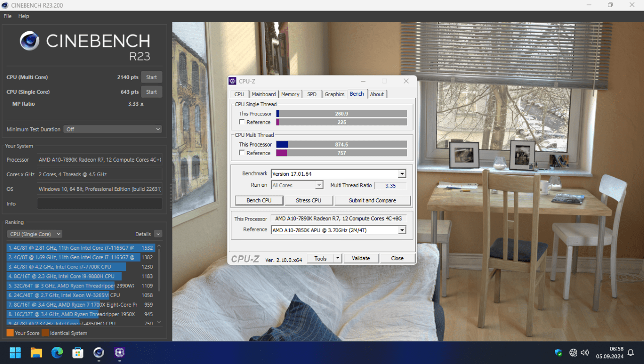Start the CPU (Multi Core) test
Image resolution: width=644 pixels, height=364 pixels.
pyautogui.click(x=151, y=77)
